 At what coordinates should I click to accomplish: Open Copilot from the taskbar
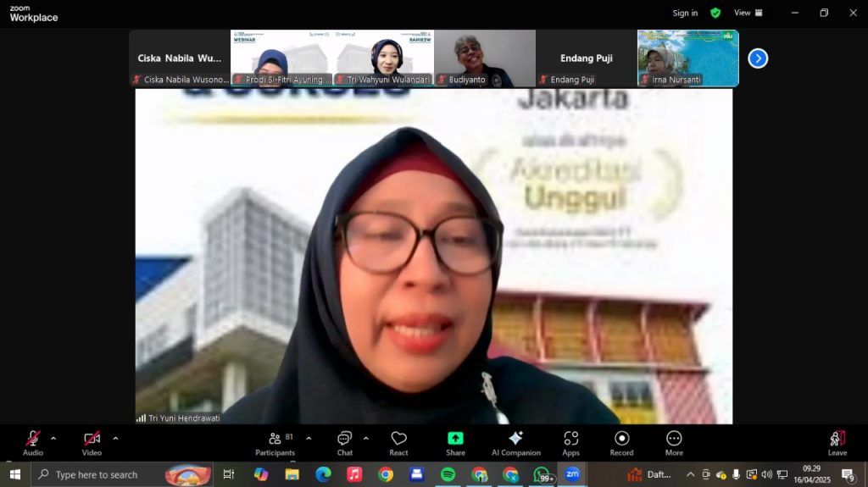coord(261,474)
